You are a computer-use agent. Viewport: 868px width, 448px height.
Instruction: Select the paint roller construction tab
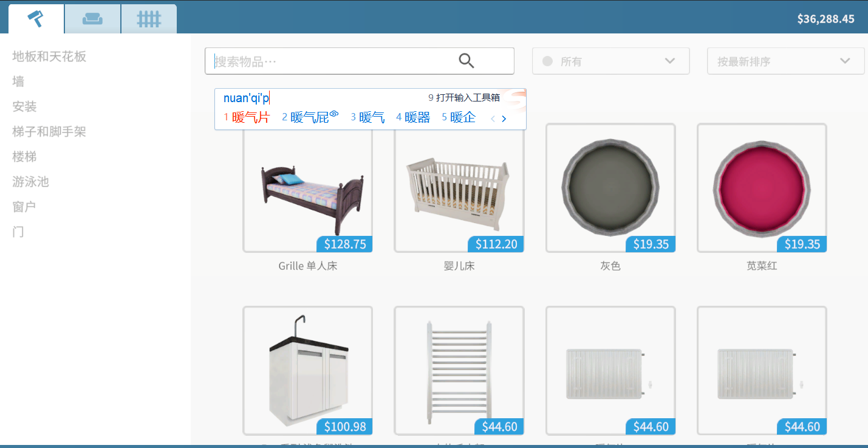pyautogui.click(x=36, y=19)
